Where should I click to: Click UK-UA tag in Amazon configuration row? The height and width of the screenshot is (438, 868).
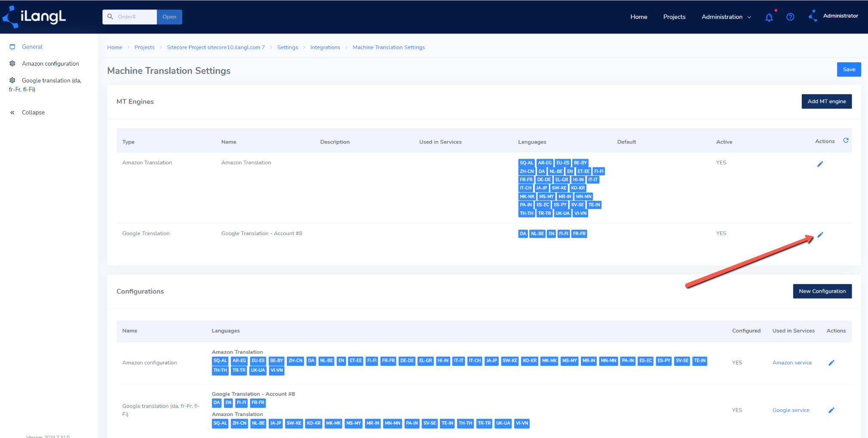pyautogui.click(x=258, y=371)
